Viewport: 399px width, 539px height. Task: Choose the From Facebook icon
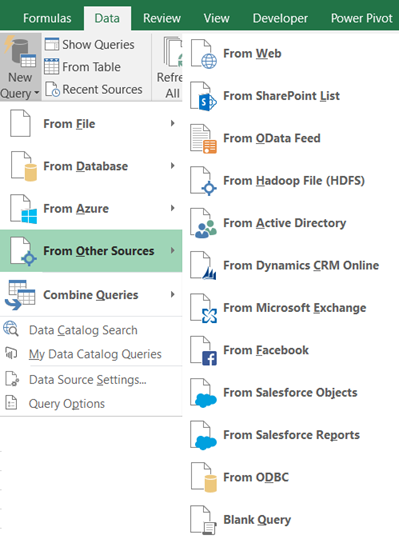[203, 351]
